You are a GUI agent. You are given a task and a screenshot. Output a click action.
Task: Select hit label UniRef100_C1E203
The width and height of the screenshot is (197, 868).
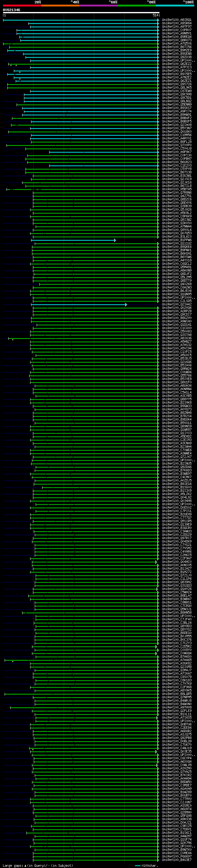pos(176,165)
